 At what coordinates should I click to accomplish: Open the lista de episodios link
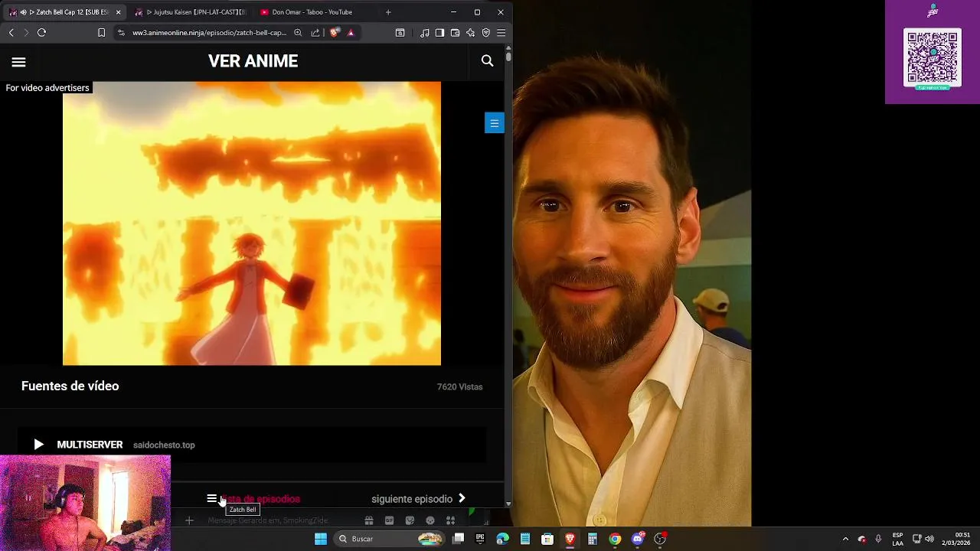pyautogui.click(x=253, y=499)
